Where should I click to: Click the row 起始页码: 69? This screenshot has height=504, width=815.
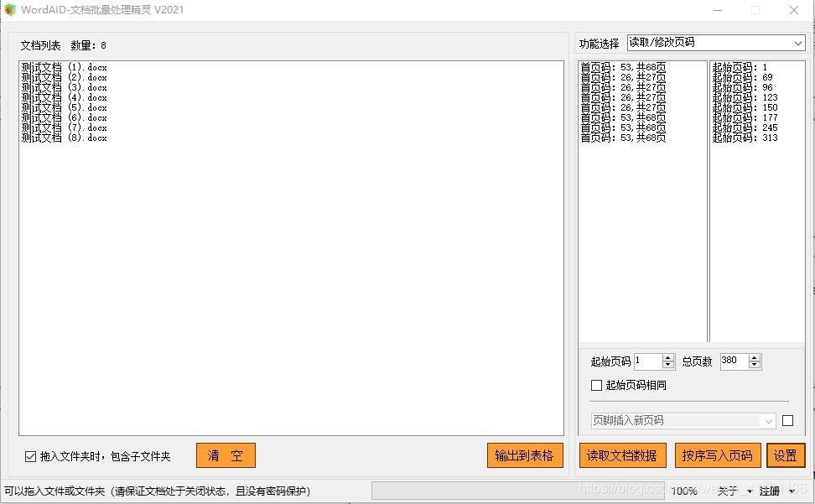(742, 77)
